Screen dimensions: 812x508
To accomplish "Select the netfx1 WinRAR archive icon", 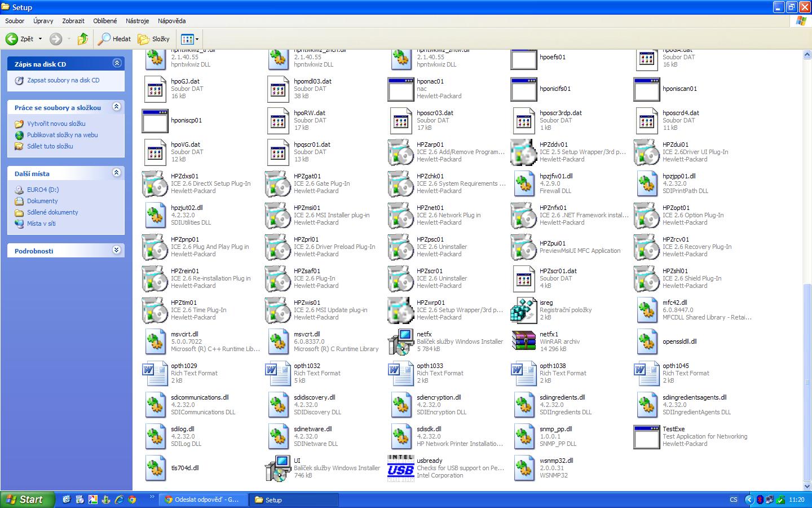I will [524, 342].
